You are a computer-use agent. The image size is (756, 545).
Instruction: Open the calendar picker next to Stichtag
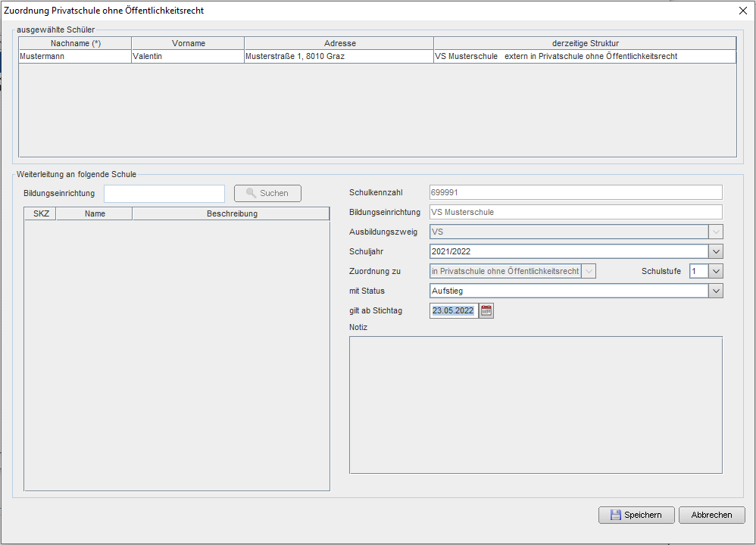pyautogui.click(x=486, y=310)
